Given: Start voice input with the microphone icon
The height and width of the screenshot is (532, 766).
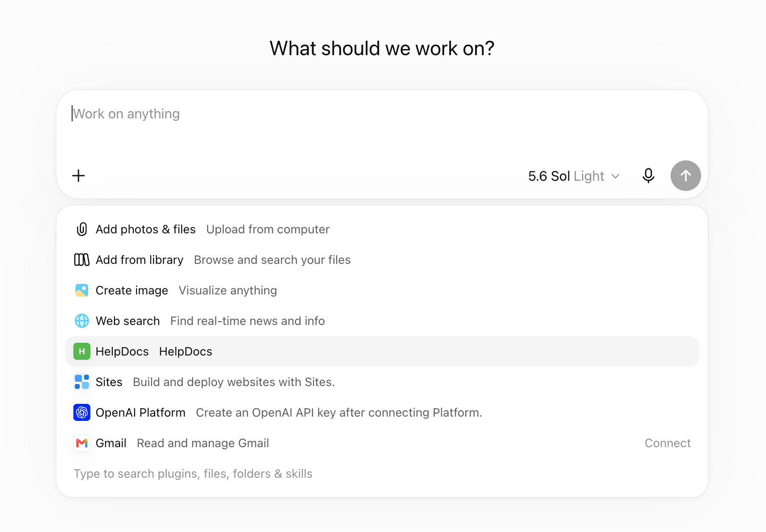Looking at the screenshot, I should (648, 176).
